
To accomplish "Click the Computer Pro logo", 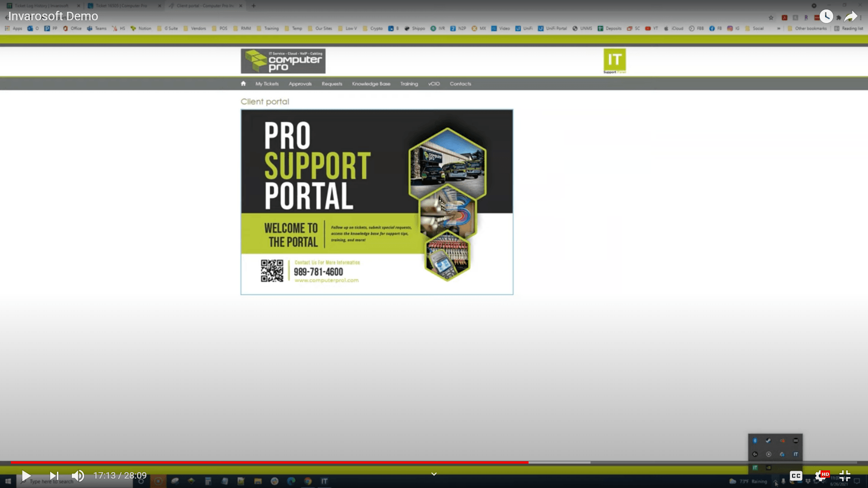I will tap(283, 61).
